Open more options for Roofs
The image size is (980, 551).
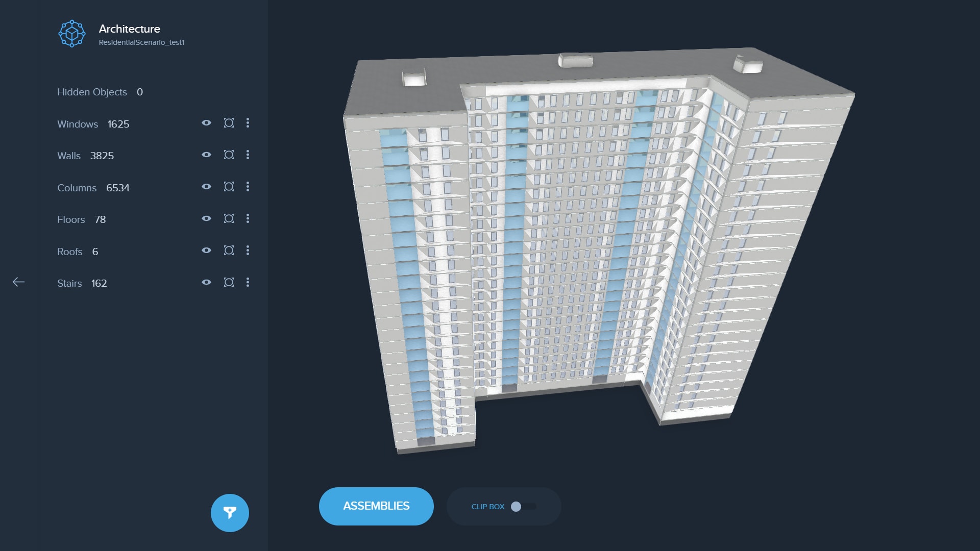248,251
